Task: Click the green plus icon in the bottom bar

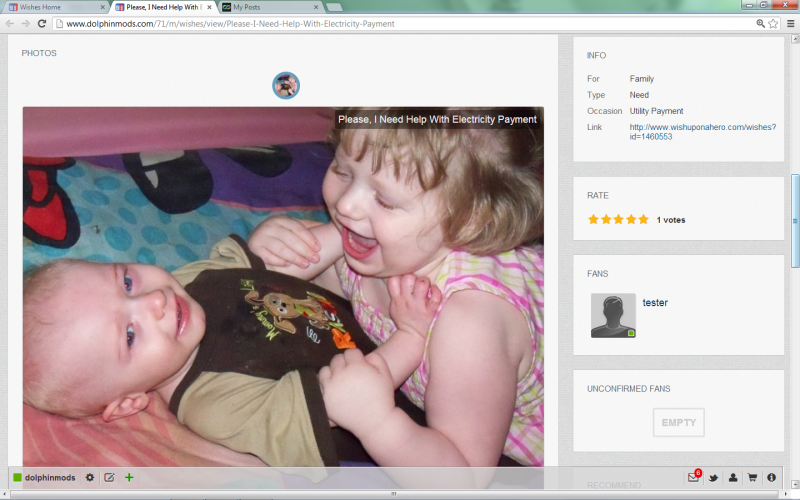Action: point(129,478)
